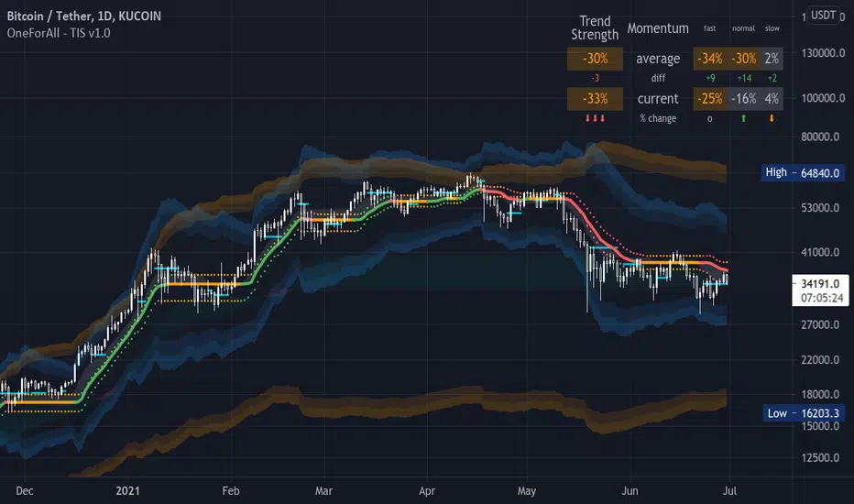Click the Trend Strength current -33% cell
The image size is (854, 504).
click(x=595, y=99)
